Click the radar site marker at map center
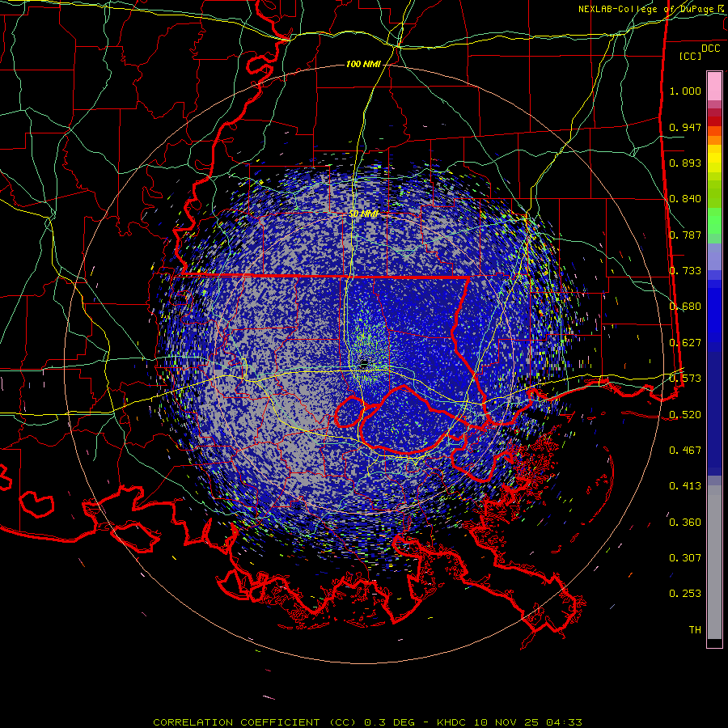Screen dimensions: 728x728 (365, 363)
